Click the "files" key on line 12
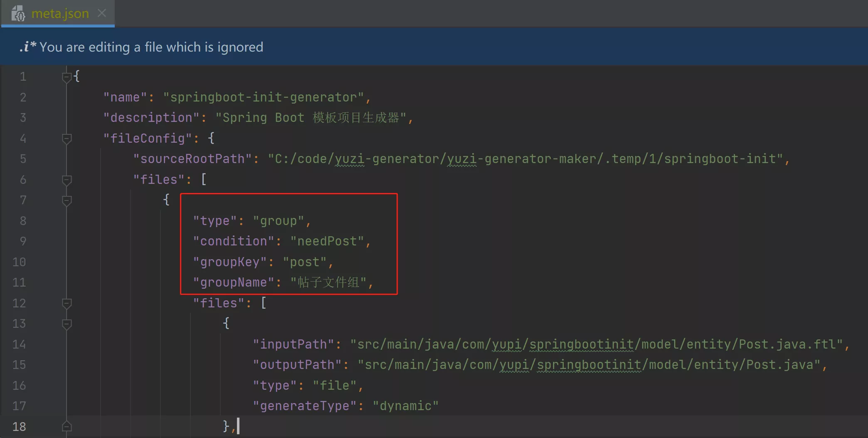Screen dimensions: 868x438 click(x=219, y=303)
